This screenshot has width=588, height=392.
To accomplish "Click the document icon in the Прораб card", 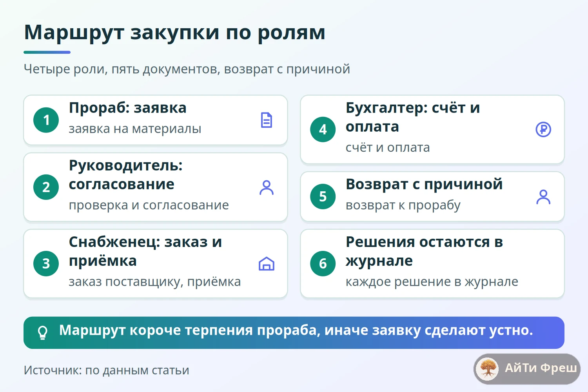I will click(267, 120).
